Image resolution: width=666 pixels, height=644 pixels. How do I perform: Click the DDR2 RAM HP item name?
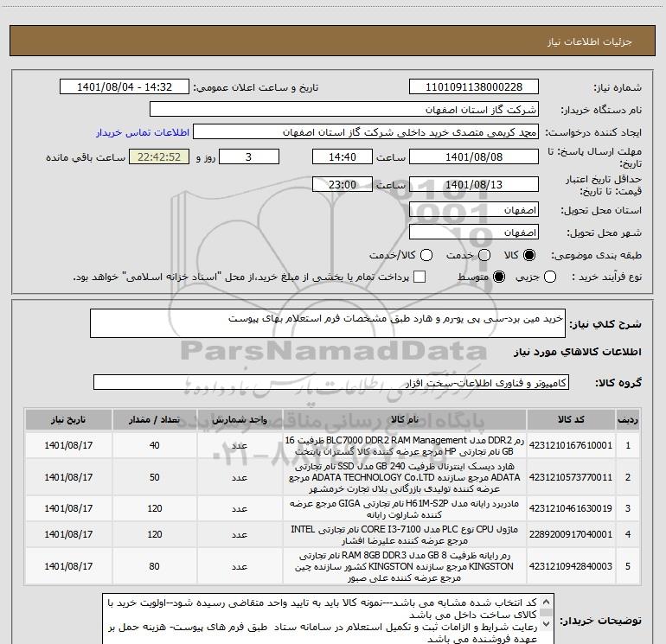coord(405,446)
